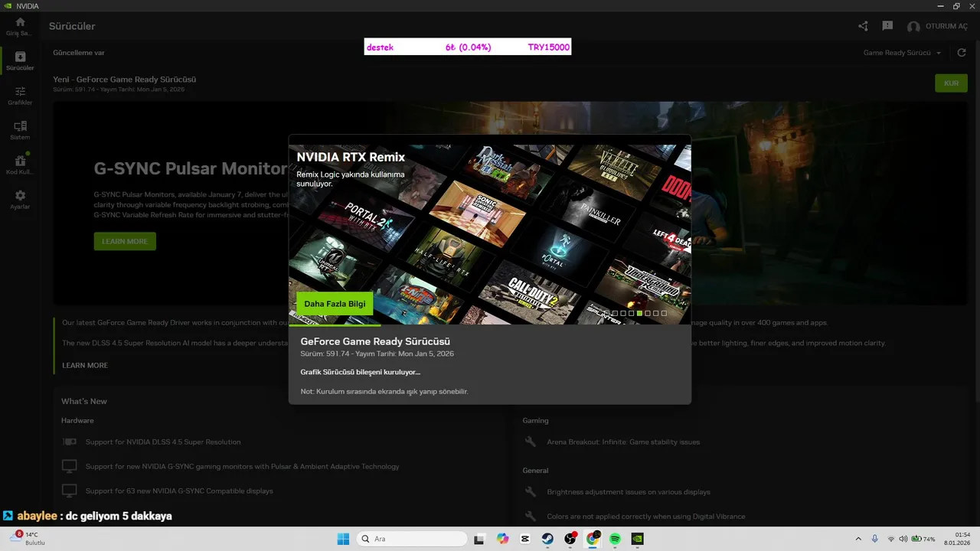Open the Windows Start menu
This screenshot has height=551, width=980.
point(343,539)
